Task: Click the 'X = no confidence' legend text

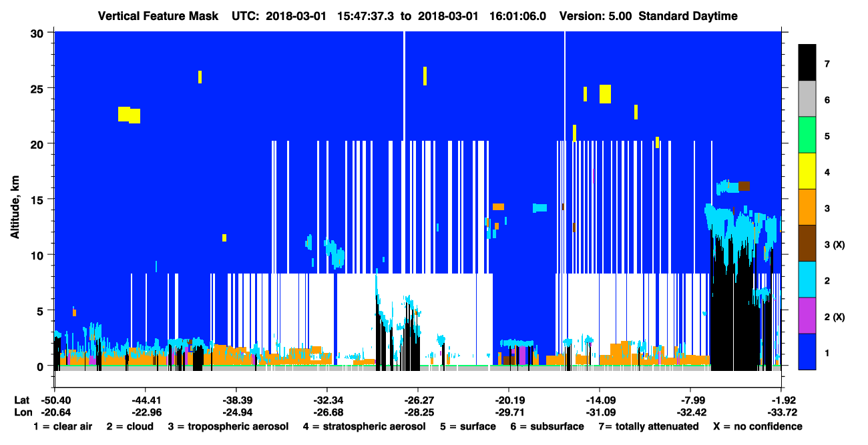Action: (x=757, y=426)
